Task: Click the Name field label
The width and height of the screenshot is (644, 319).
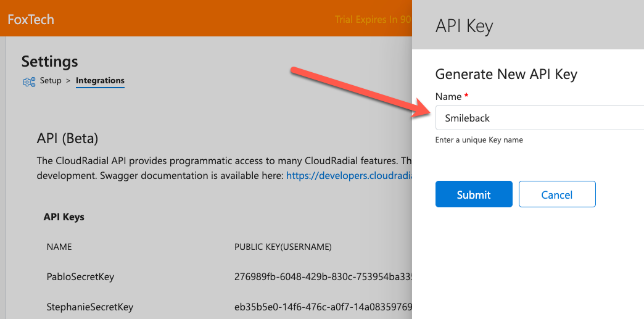Action: 448,97
